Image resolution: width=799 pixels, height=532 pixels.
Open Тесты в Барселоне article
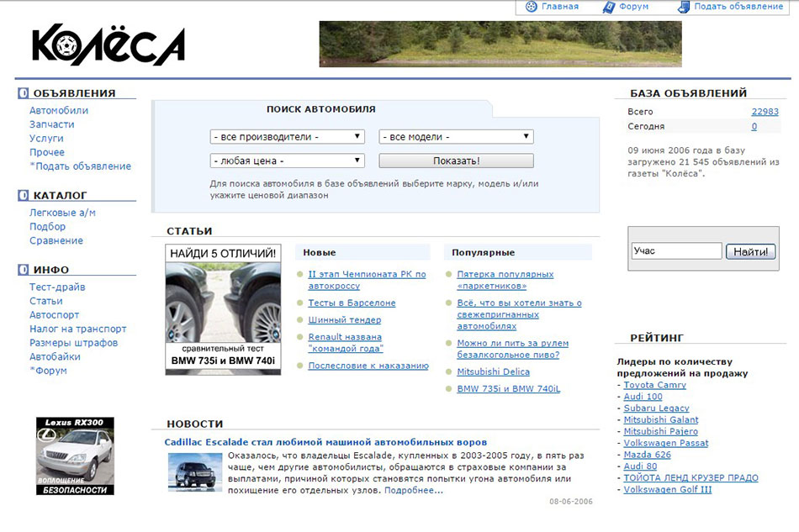tap(352, 303)
